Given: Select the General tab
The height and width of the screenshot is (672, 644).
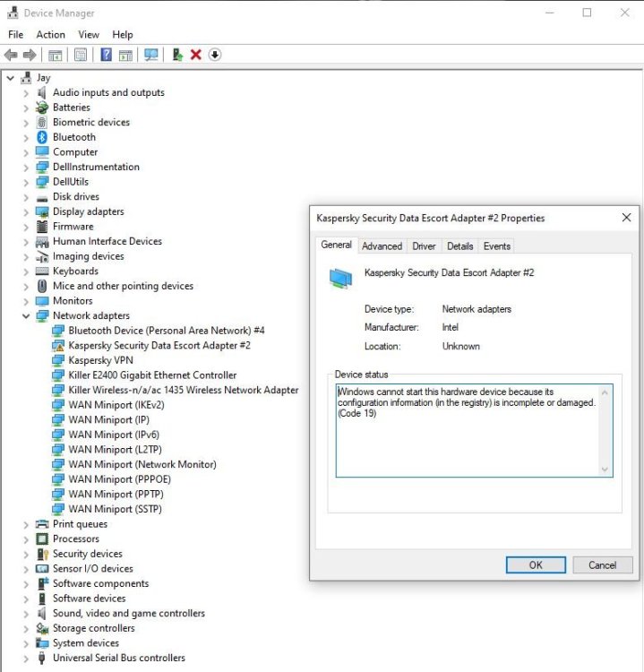Looking at the screenshot, I should tap(337, 245).
